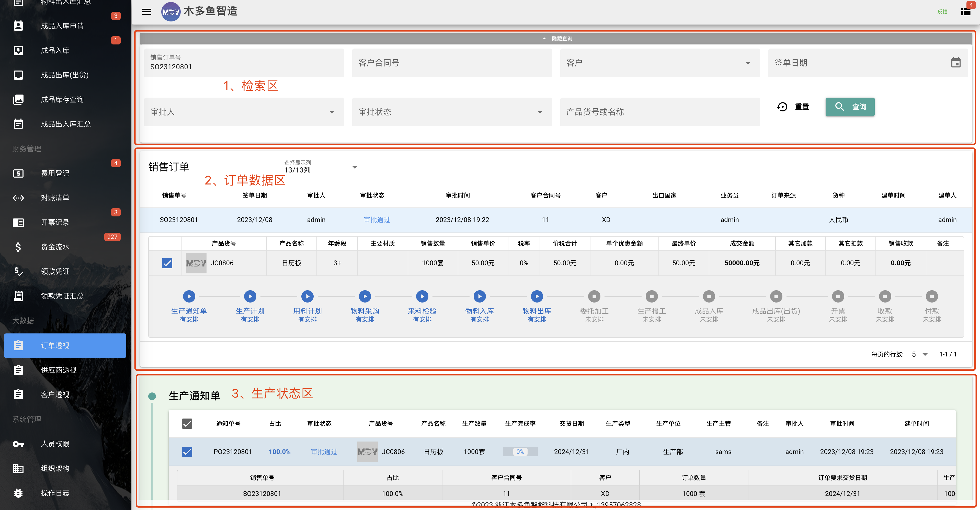Toggle the select-all checkbox in 通知单号 header
This screenshot has height=510, width=980.
(x=187, y=423)
